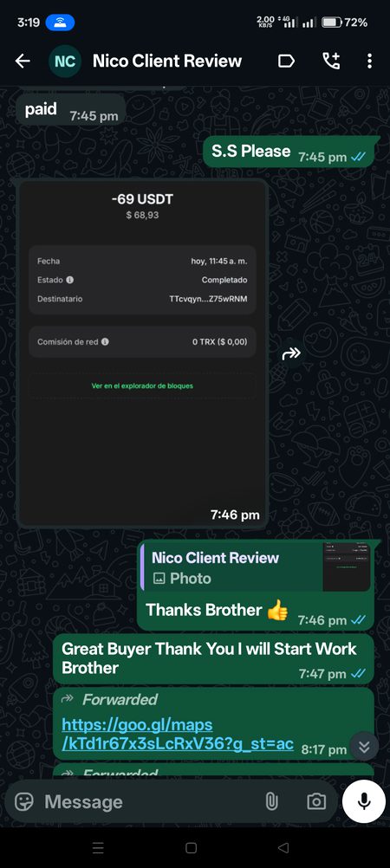Viewport: 390px width, 868px height.
Task: Open the three-dot more options menu
Action: (x=369, y=61)
